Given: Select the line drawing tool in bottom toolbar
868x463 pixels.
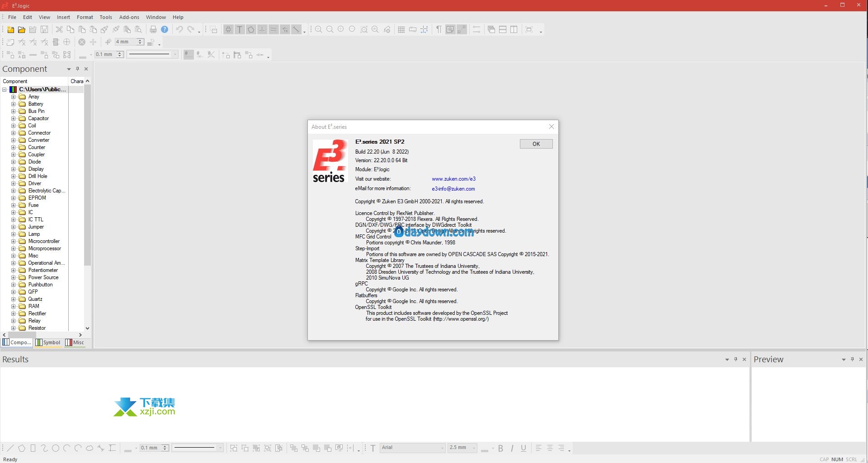Looking at the screenshot, I should coord(10,448).
